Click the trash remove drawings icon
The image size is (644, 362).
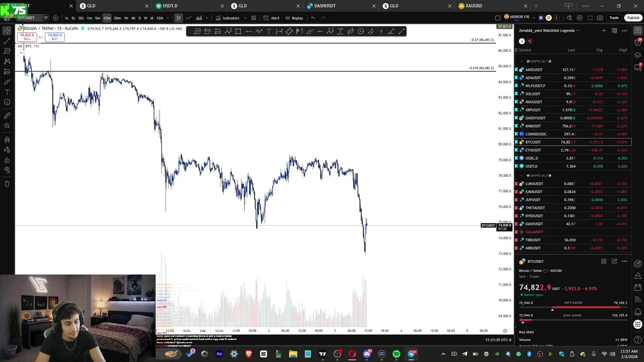click(x=7, y=184)
